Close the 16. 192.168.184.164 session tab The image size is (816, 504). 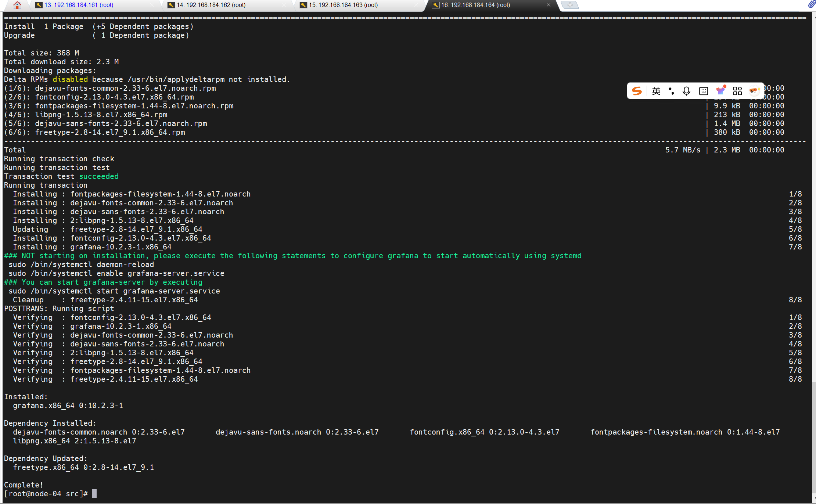point(548,5)
